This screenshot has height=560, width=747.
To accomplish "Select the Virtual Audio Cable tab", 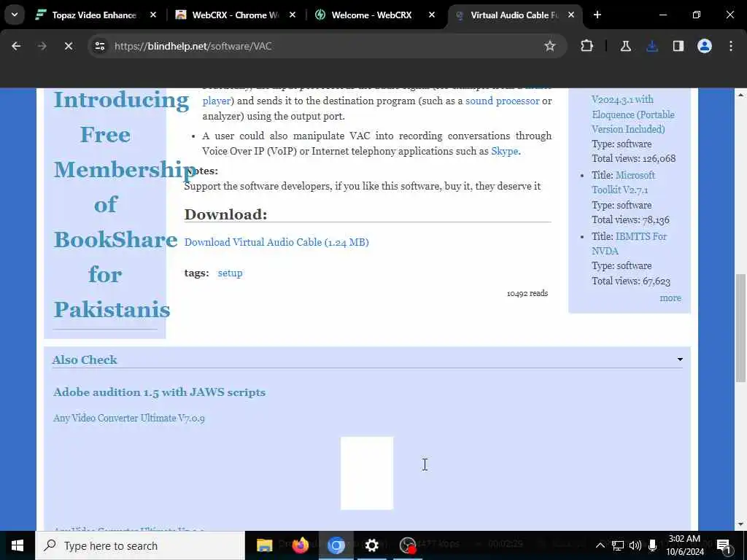I will (514, 15).
